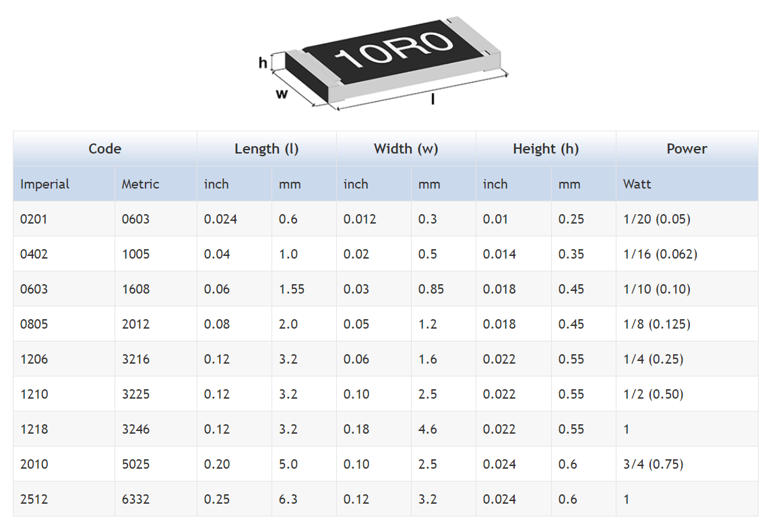Click the 'Width (w)' column header

[406, 149]
